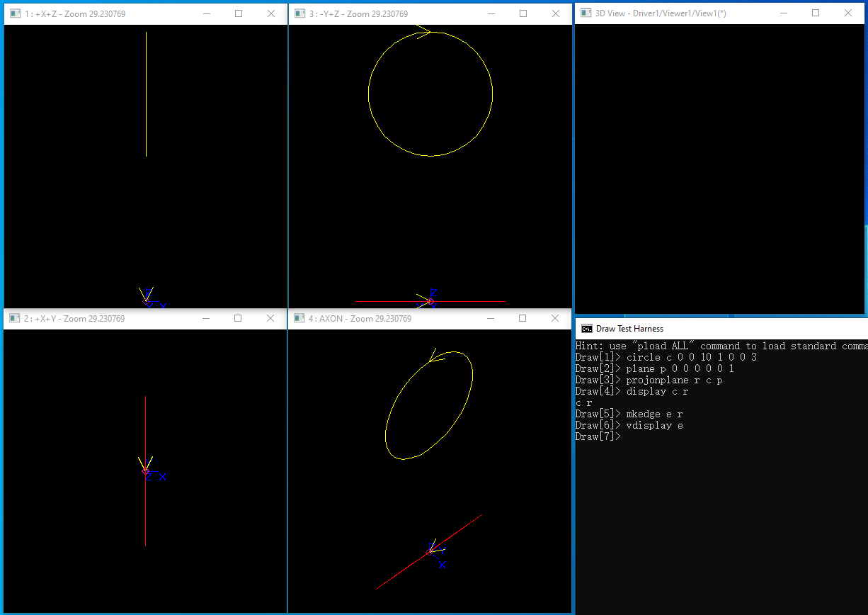The image size is (868, 615).
Task: Open the AXON view window icon menu
Action: [299, 319]
